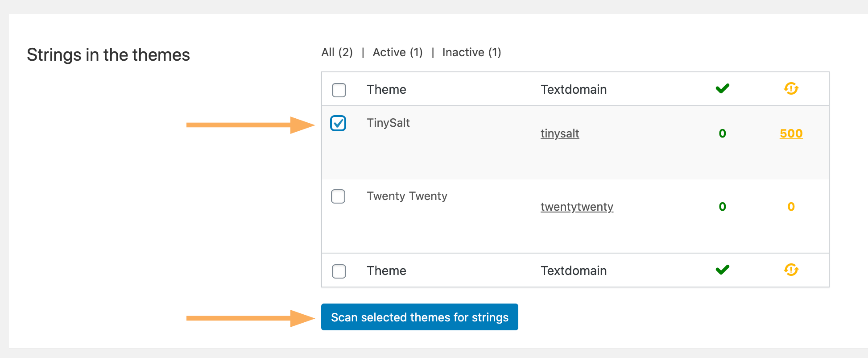
Task: Open the tinysalt textdomain link
Action: click(x=559, y=133)
